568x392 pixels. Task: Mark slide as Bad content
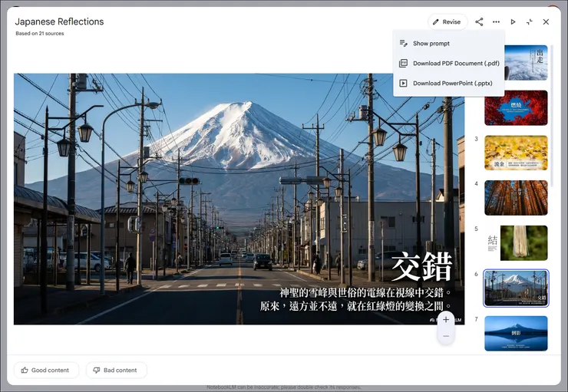116,371
